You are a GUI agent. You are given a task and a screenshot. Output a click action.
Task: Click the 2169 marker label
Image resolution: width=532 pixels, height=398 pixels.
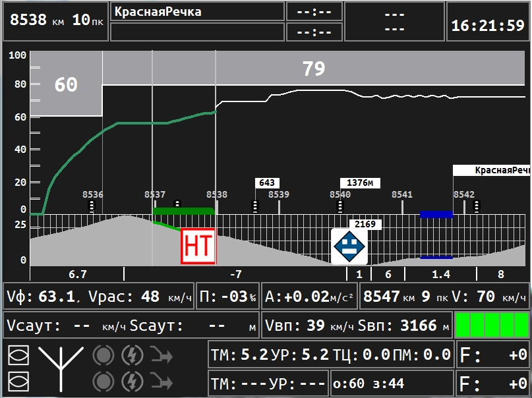tap(365, 224)
